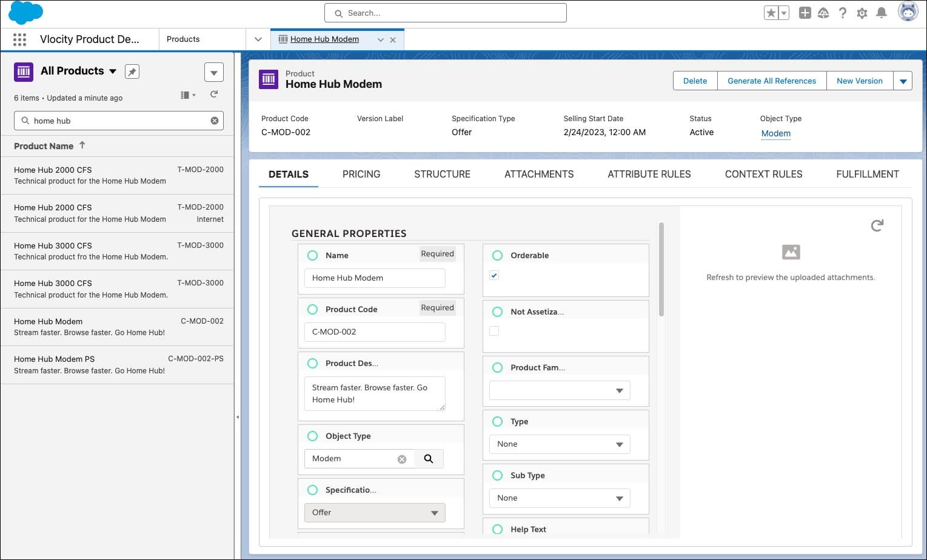
Task: Sort by Product Name ascending arrow
Action: 82,145
